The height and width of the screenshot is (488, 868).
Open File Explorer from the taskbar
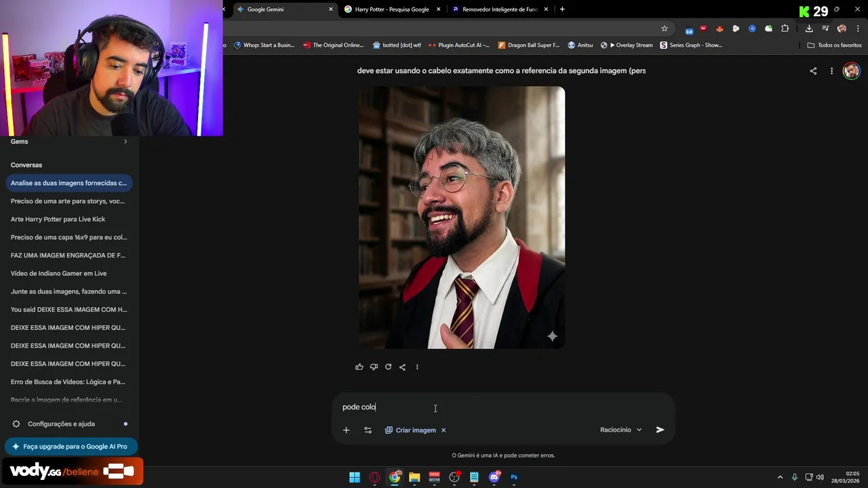pyautogui.click(x=414, y=477)
